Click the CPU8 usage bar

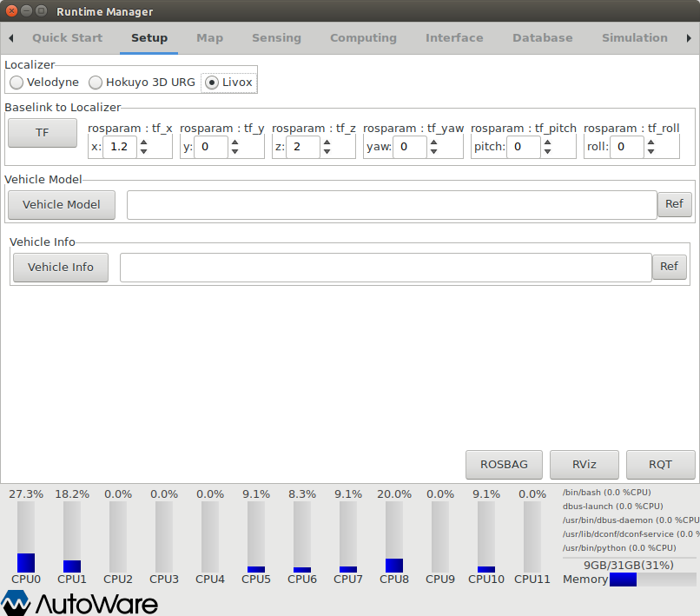(x=394, y=537)
